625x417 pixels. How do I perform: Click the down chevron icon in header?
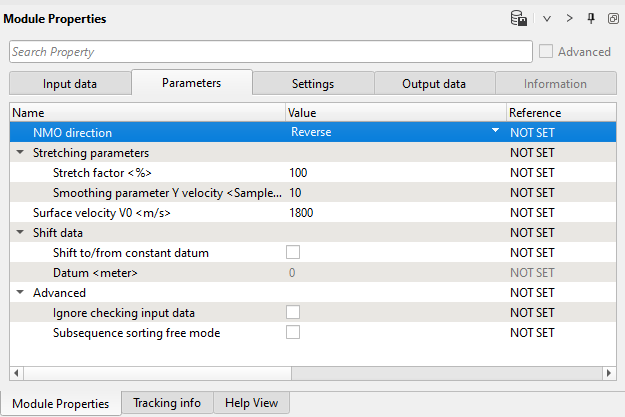click(547, 18)
